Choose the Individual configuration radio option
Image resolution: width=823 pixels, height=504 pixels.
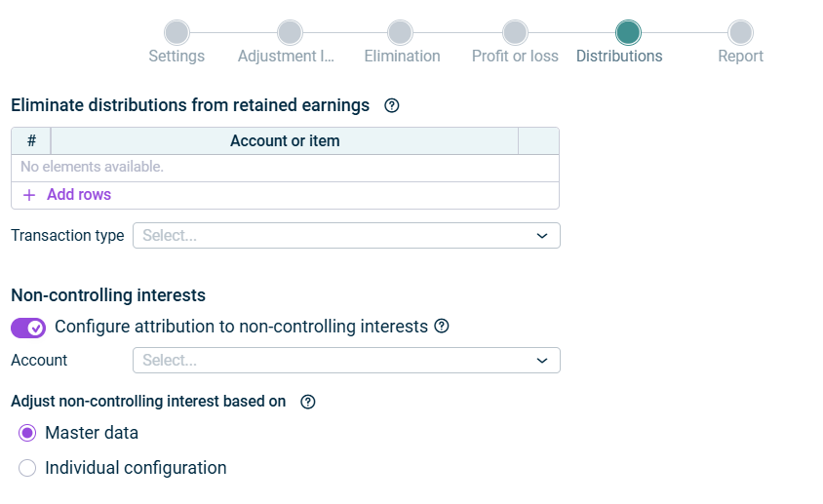27,468
